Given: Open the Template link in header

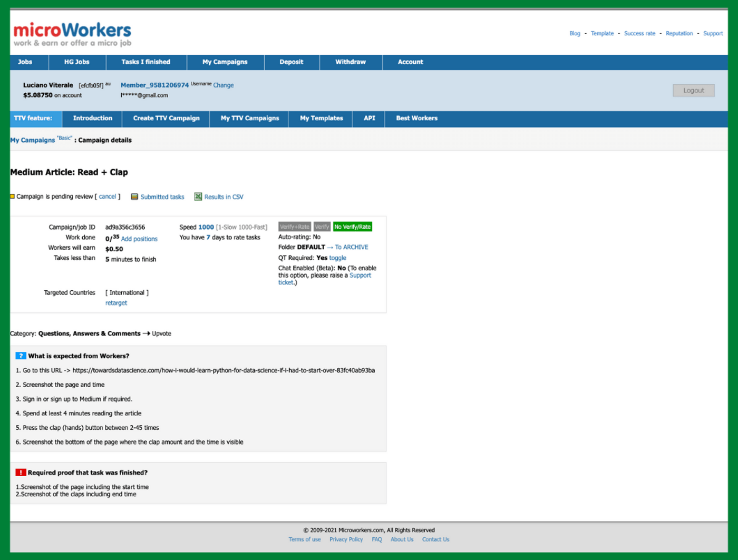Looking at the screenshot, I should 603,34.
